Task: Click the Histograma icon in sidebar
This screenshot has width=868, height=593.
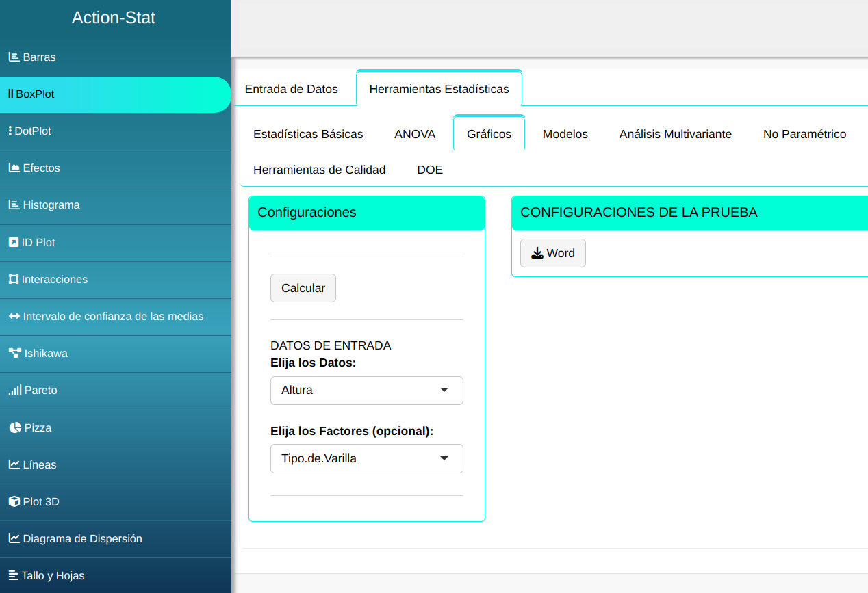Action: pos(14,205)
